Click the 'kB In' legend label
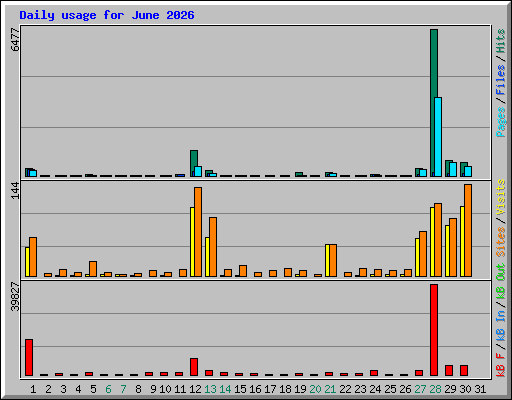The height and width of the screenshot is (400, 512). click(500, 325)
